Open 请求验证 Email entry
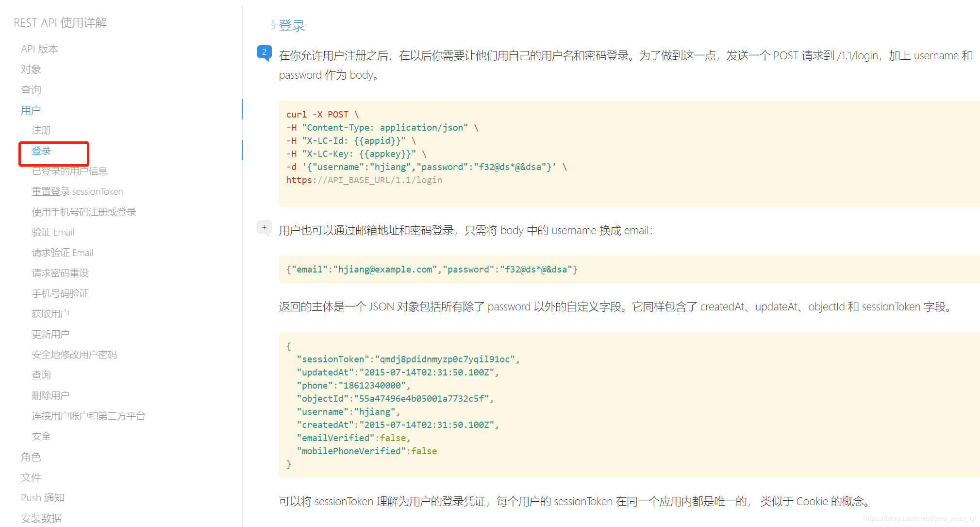This screenshot has height=527, width=980. pos(62,253)
